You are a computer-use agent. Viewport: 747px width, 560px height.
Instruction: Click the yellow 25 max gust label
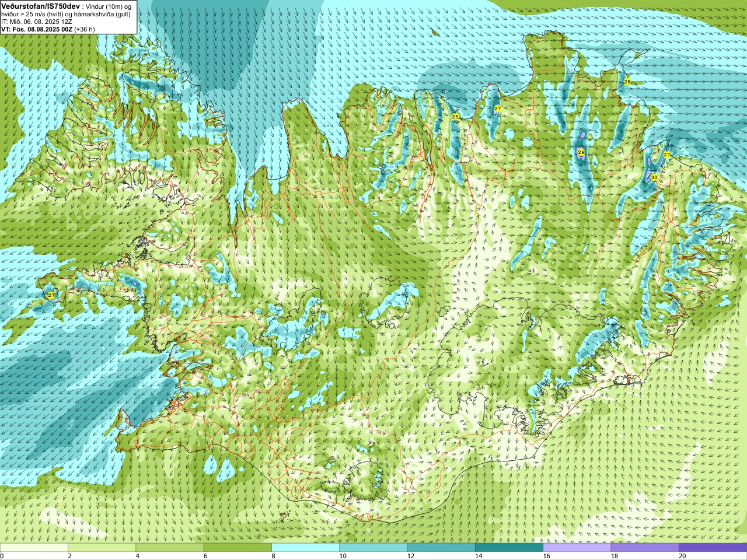click(455, 117)
